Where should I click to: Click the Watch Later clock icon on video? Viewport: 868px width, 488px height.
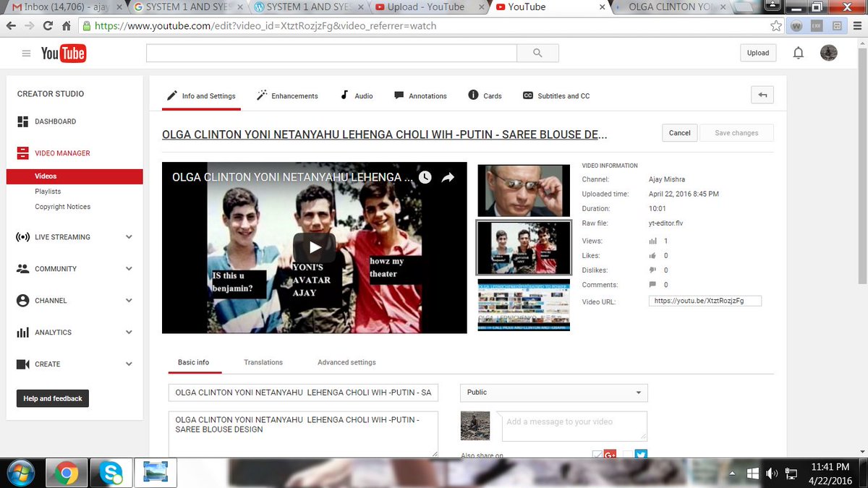tap(425, 177)
